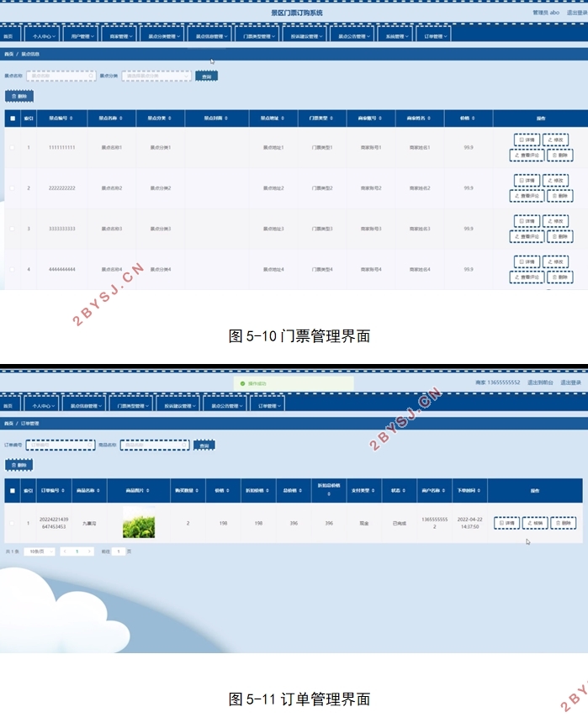This screenshot has width=588, height=728.
Task: Expand 景点分类管理 menu in admin navbar
Action: [163, 36]
